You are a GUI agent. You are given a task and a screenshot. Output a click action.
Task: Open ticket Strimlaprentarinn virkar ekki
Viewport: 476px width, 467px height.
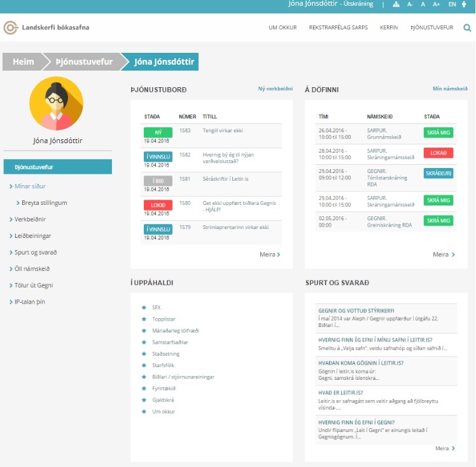coord(235,227)
